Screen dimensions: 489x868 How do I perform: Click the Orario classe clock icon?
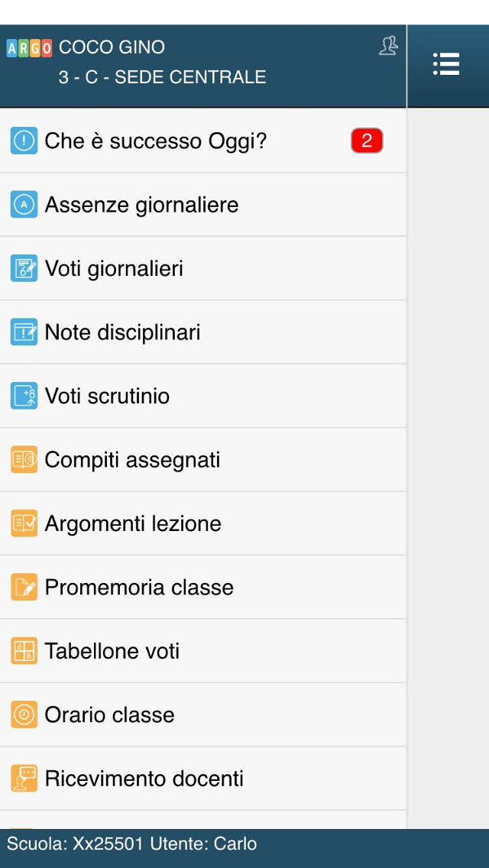click(24, 714)
